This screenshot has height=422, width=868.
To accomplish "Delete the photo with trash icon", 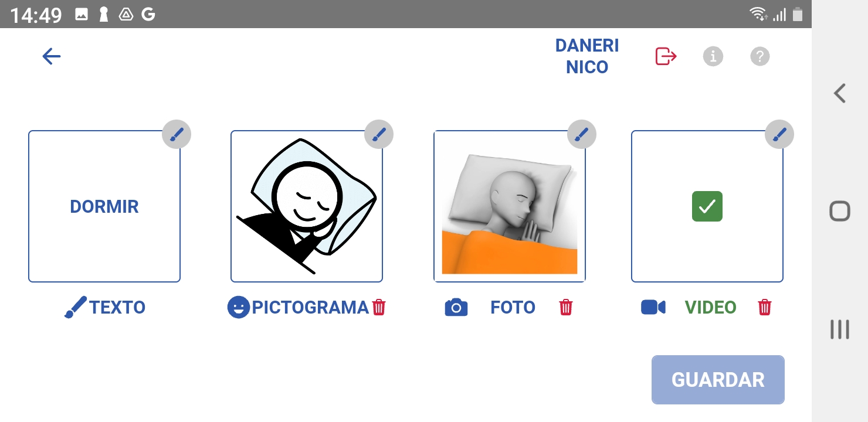I will (x=565, y=307).
